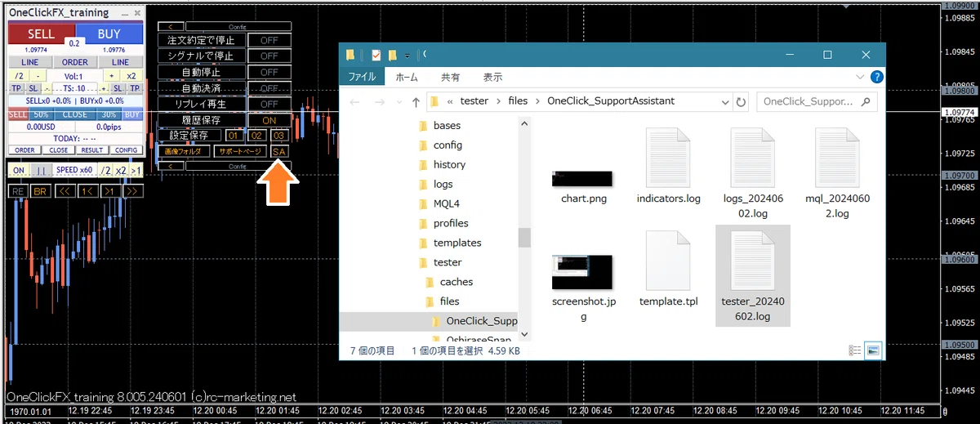The image size is (980, 424).
Task: Switch Explorer to large icons view
Action: click(873, 350)
